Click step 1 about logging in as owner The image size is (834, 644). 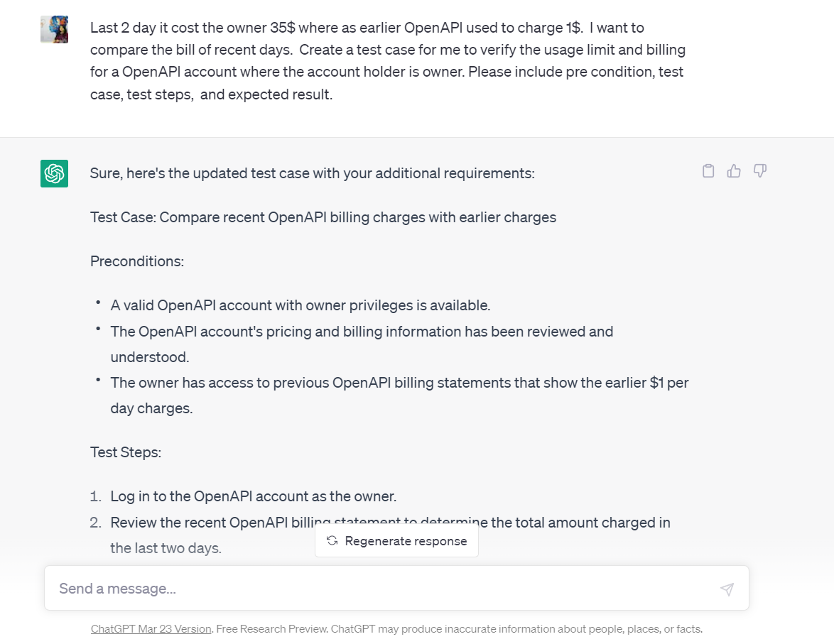tap(253, 496)
